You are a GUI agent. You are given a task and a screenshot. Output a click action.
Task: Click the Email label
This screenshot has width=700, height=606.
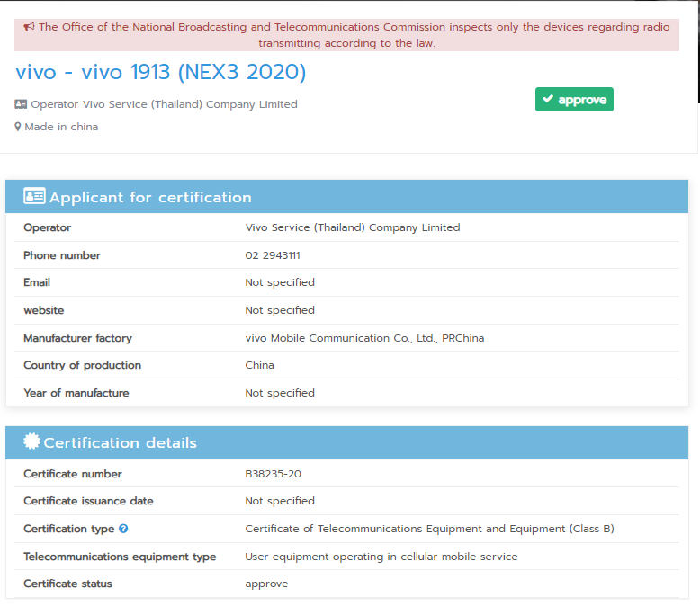tap(37, 282)
